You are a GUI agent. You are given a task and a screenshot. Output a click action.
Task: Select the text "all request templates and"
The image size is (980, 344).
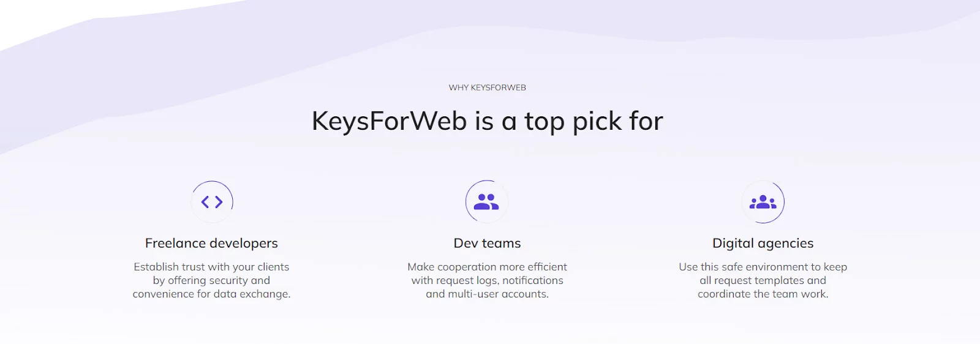(x=763, y=280)
